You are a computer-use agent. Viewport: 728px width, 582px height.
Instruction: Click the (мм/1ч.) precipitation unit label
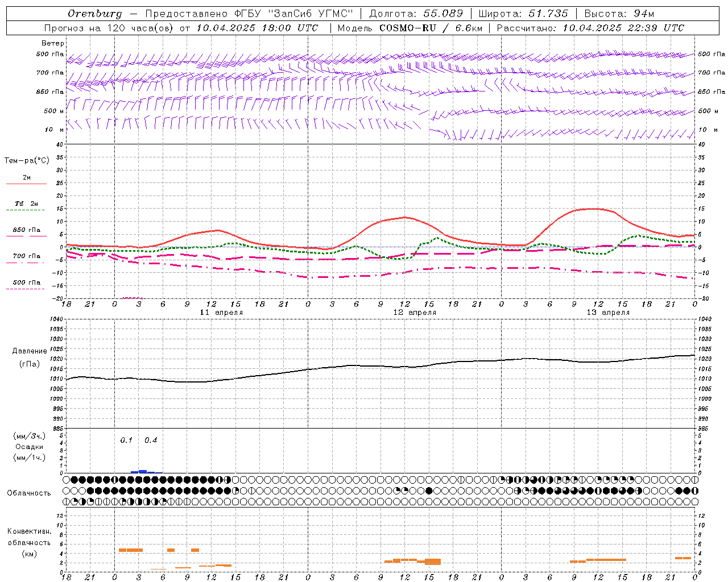(30, 458)
